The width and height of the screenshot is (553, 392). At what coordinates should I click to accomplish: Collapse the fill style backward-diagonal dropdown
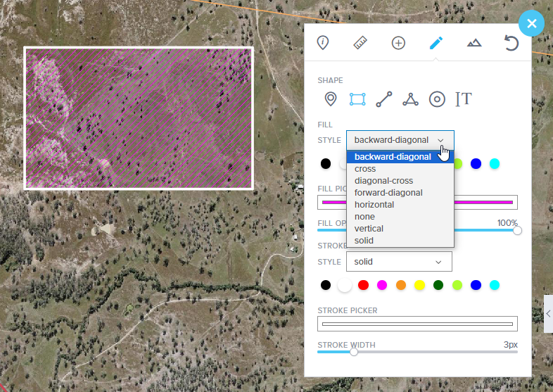[400, 140]
